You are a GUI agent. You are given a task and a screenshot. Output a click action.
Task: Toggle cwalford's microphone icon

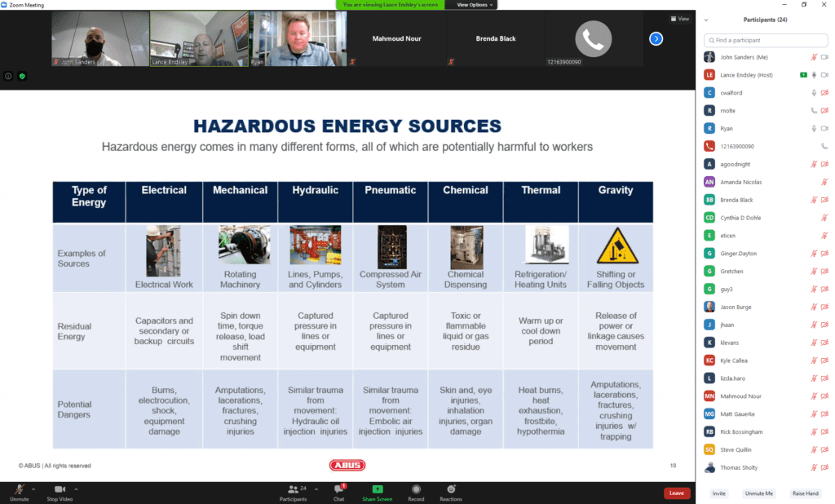814,93
